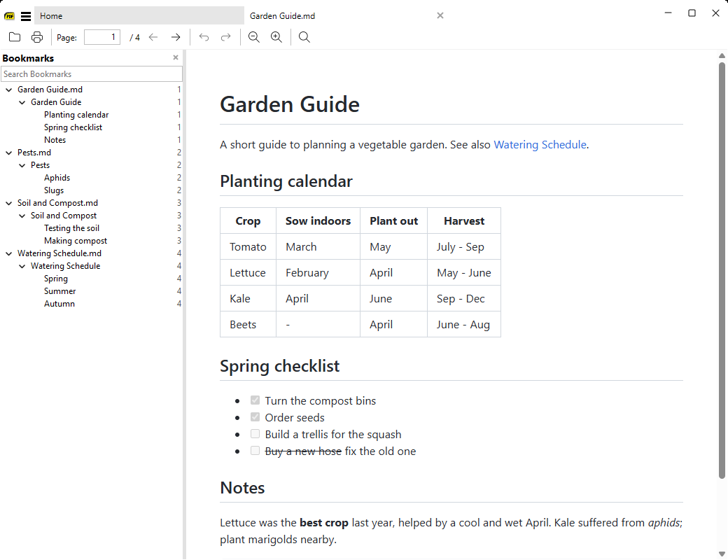The height and width of the screenshot is (560, 728).
Task: Click the Spring checklist section heading
Action: pos(279,366)
